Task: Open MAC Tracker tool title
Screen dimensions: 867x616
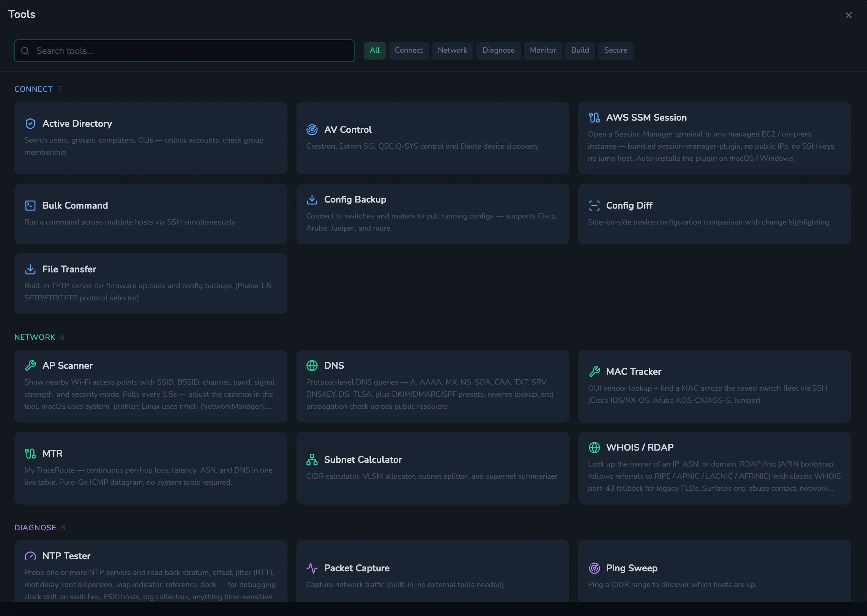Action: tap(634, 372)
